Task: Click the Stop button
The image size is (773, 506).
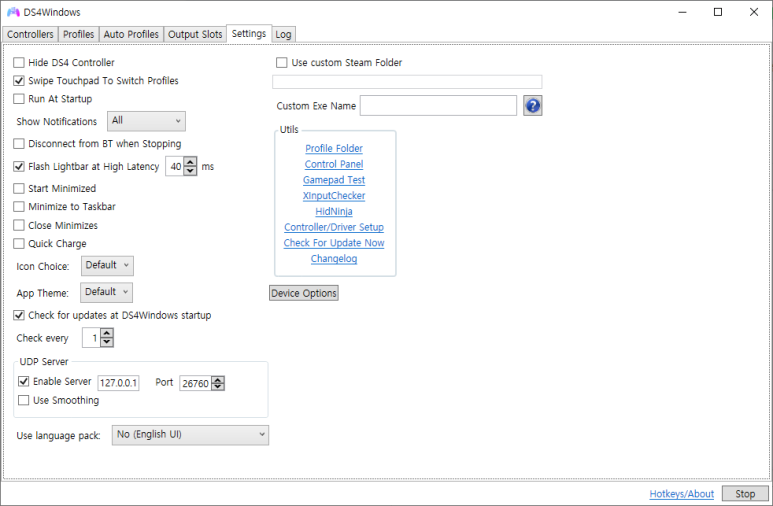Action: coord(745,494)
